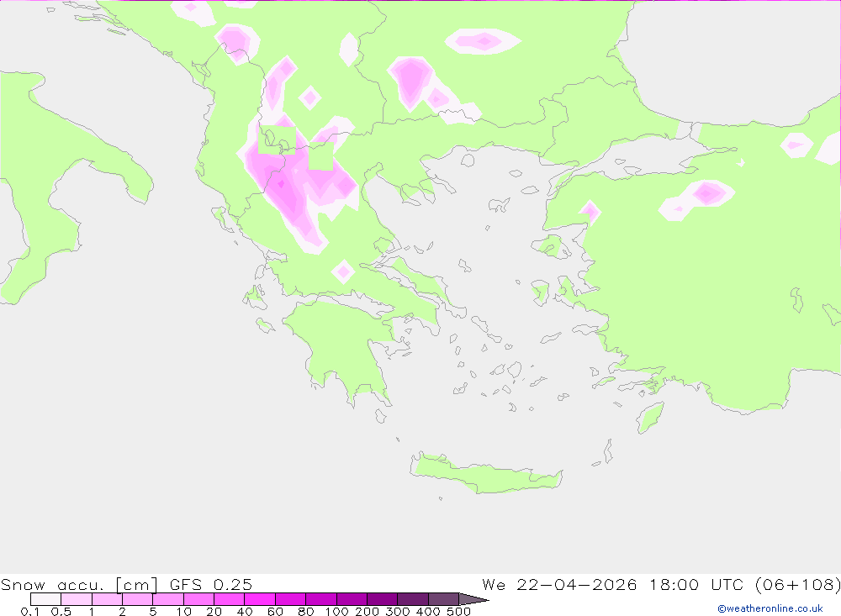The height and width of the screenshot is (616, 841).
Task: Select legend swatch between 100 and 200
Action: click(352, 599)
